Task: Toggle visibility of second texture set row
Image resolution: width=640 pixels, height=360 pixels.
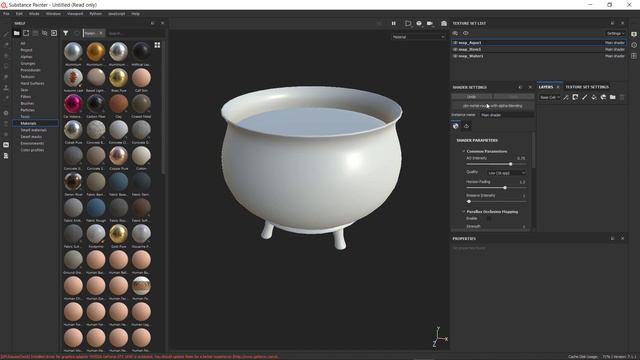Action: click(x=455, y=49)
